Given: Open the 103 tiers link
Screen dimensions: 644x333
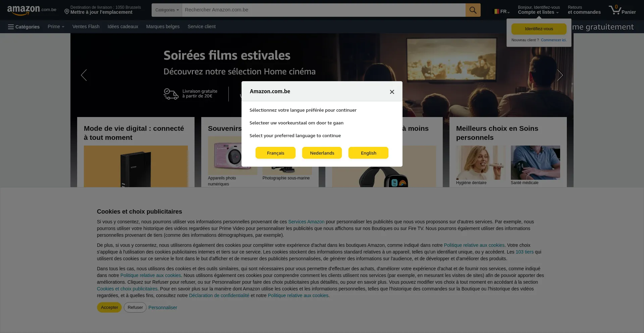Looking at the screenshot, I should pos(525,252).
